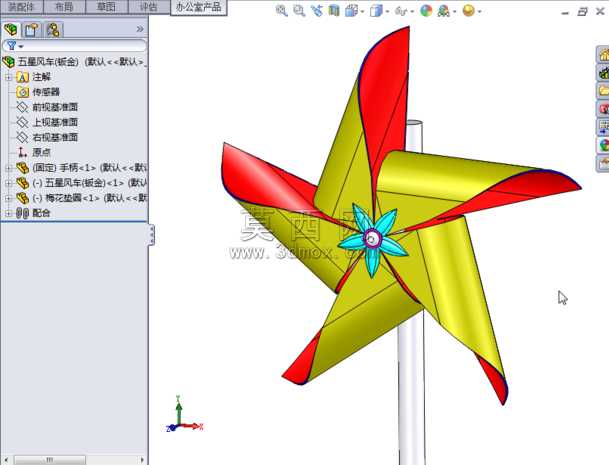The height and width of the screenshot is (465, 609).
Task: Expand the manager panel double-chevron
Action: 140,29
